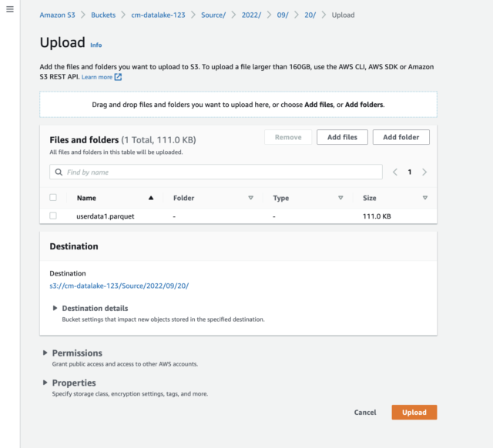Expand the Properties section
This screenshot has width=493, height=448.
pyautogui.click(x=45, y=383)
